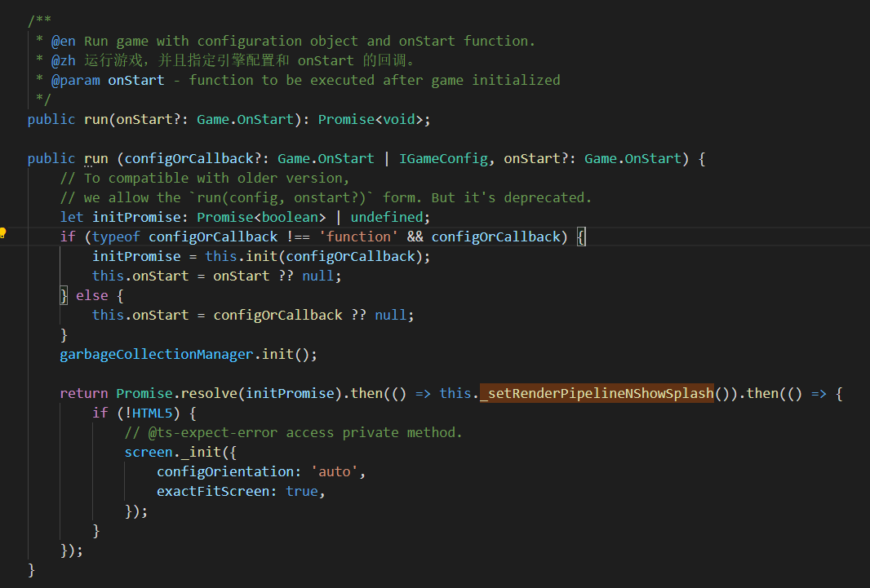The image size is (870, 588).
Task: Click the yellow lightbulb quick-fix icon
Action: [x=4, y=233]
